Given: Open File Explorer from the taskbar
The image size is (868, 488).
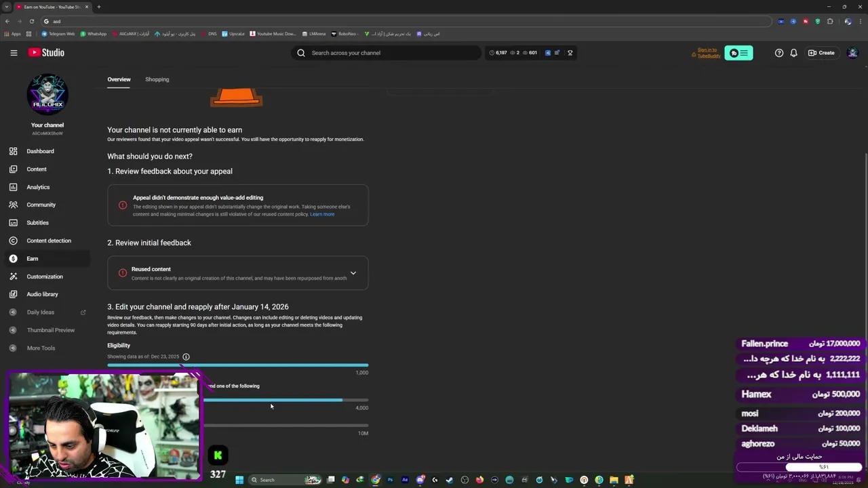Looking at the screenshot, I should [614, 480].
